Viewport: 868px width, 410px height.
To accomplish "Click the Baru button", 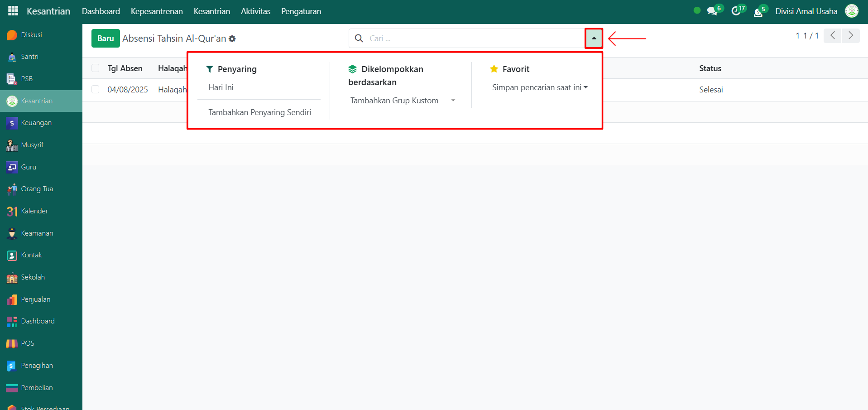I will coord(106,39).
